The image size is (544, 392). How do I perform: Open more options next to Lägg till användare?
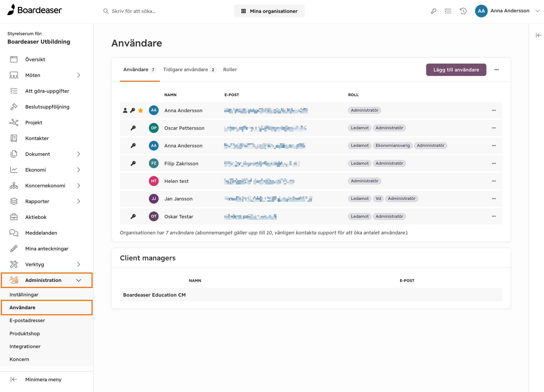[496, 70]
